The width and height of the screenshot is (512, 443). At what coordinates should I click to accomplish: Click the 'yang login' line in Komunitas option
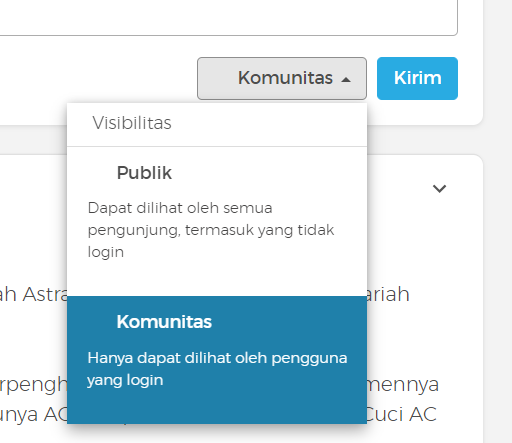point(125,380)
